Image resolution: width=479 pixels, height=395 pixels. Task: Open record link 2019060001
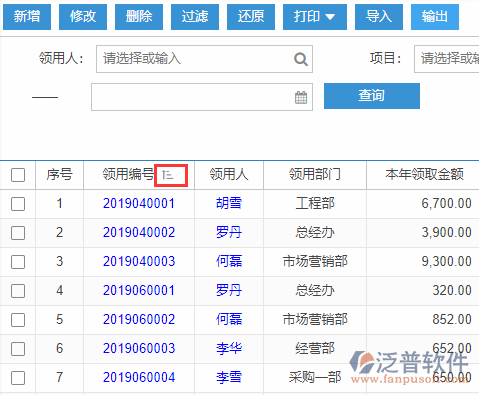[x=139, y=290]
